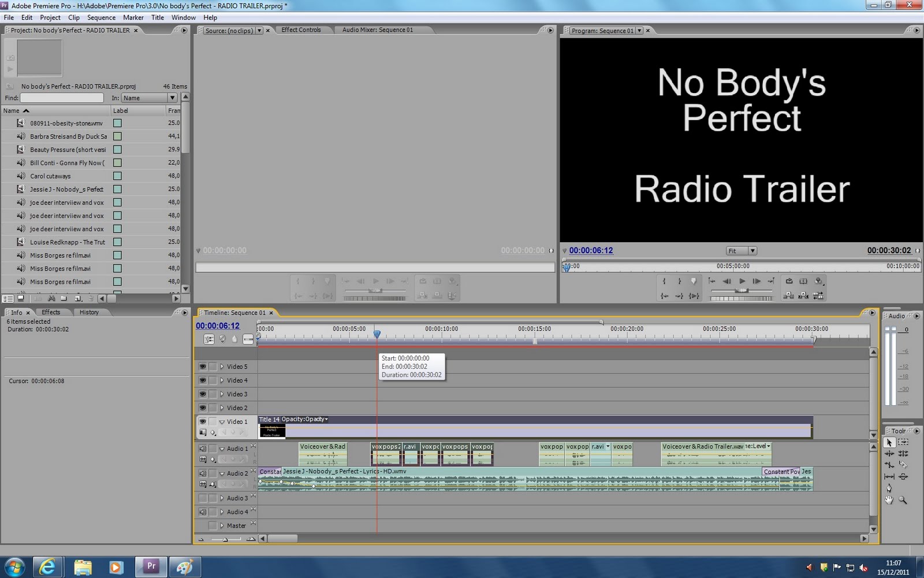
Task: Hide the Video 1 track
Action: pos(203,422)
